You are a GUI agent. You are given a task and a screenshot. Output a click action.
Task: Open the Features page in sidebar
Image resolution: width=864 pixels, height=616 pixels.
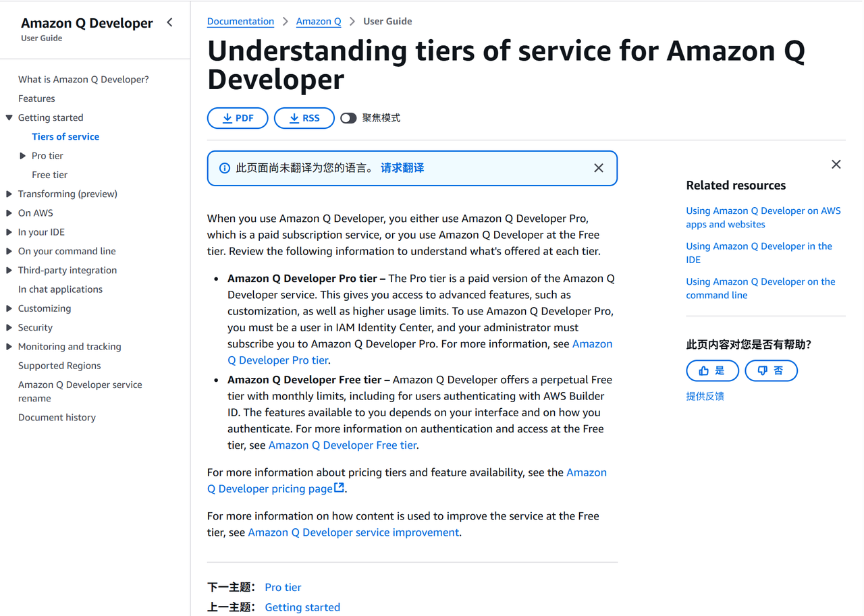[36, 99]
